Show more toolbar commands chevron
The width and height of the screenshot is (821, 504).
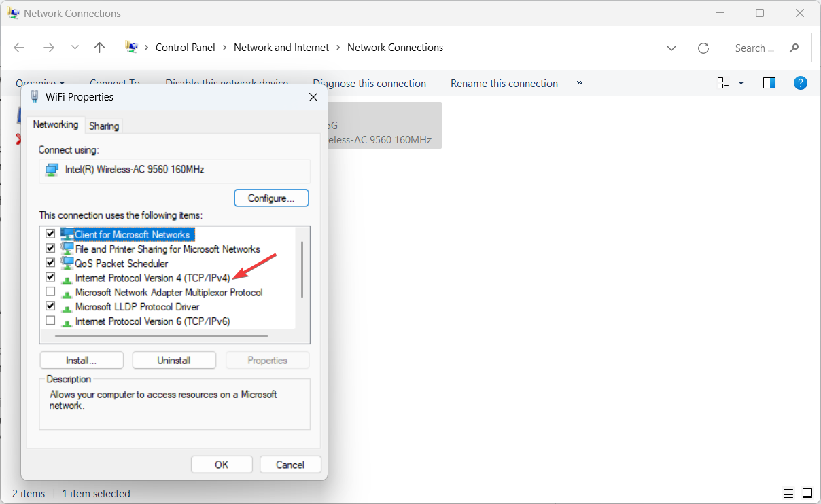[580, 83]
